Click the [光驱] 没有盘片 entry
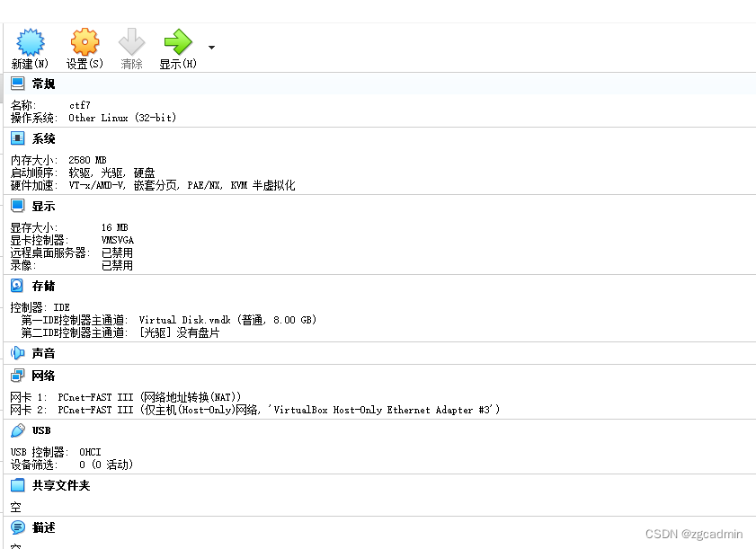 click(180, 332)
